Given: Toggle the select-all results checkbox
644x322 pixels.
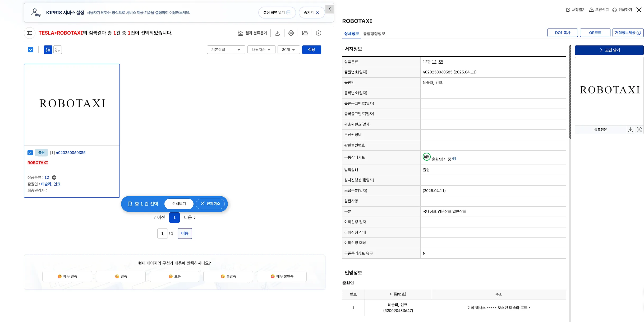Looking at the screenshot, I should [x=31, y=50].
